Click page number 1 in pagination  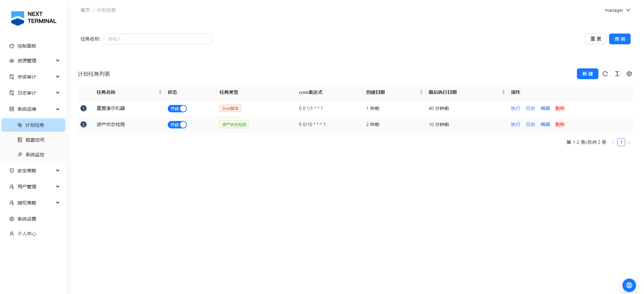[x=621, y=142]
